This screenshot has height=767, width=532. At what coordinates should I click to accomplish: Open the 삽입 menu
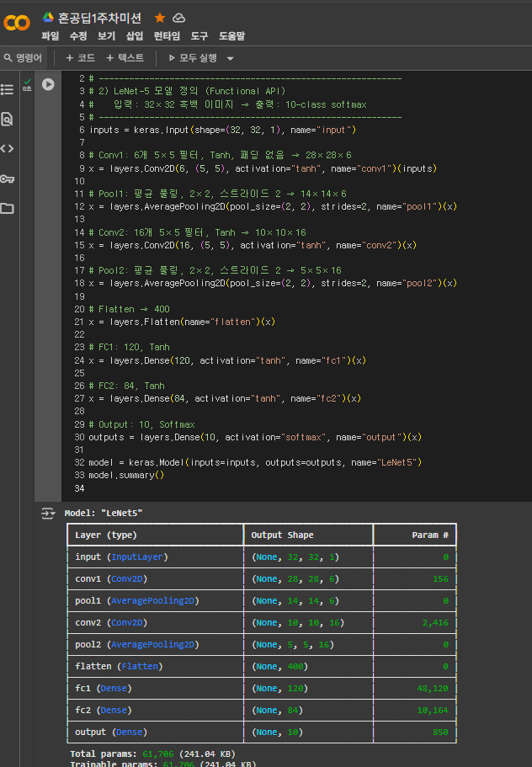pyautogui.click(x=135, y=36)
